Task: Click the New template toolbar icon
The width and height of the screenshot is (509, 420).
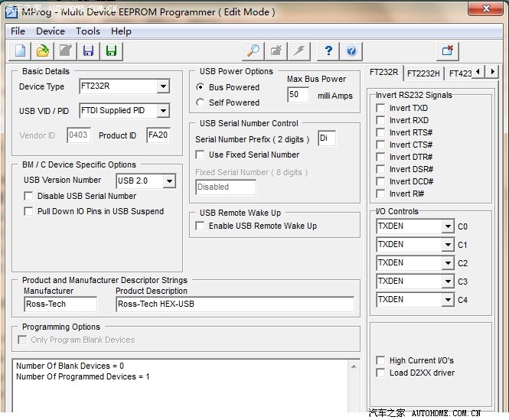Action: [19, 51]
